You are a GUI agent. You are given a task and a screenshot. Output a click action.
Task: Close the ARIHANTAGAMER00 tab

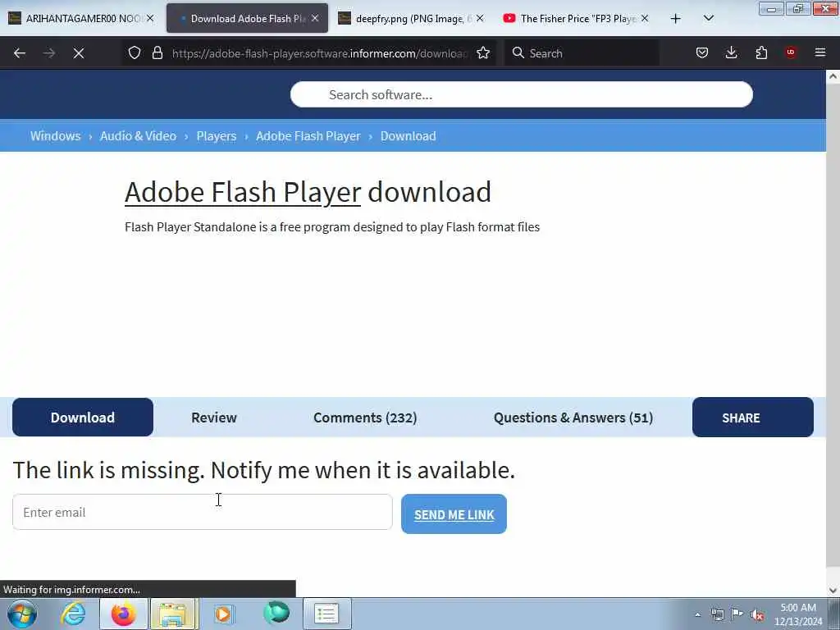tap(151, 18)
